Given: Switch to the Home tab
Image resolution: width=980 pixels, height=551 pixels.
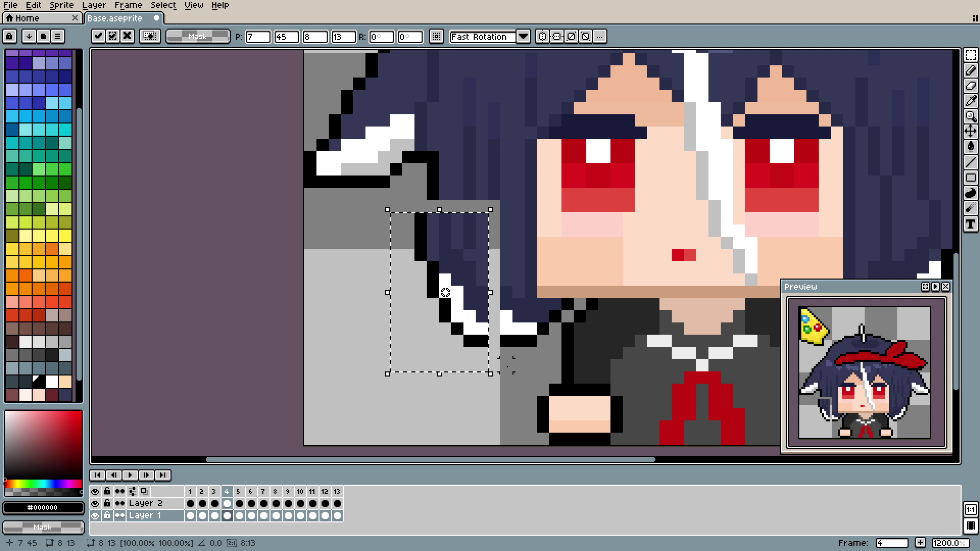Looking at the screenshot, I should click(28, 18).
